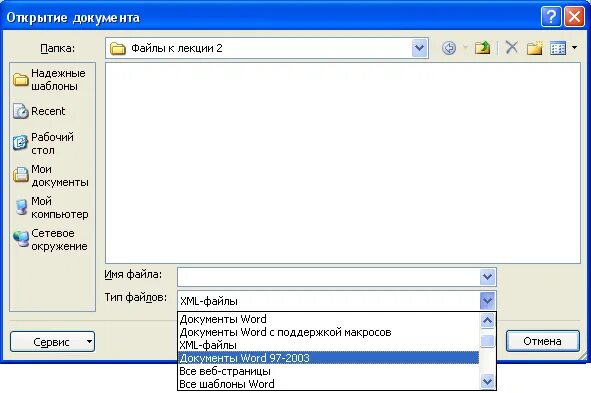Open the back history dropdown arrow
The width and height of the screenshot is (591, 393).
(x=465, y=48)
